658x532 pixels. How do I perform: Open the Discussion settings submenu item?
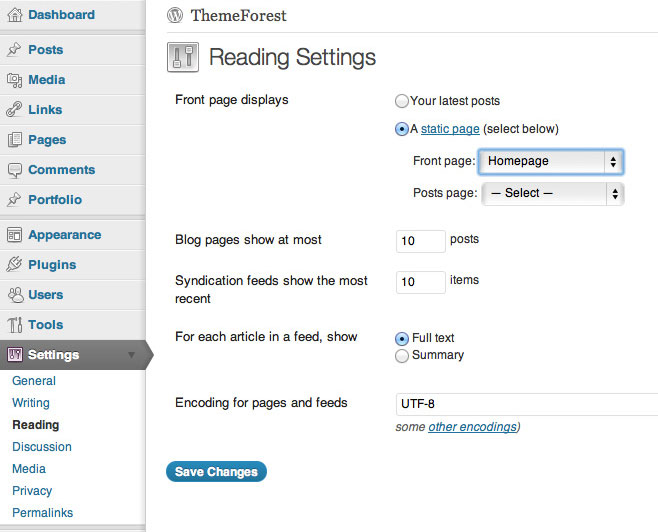tap(42, 447)
